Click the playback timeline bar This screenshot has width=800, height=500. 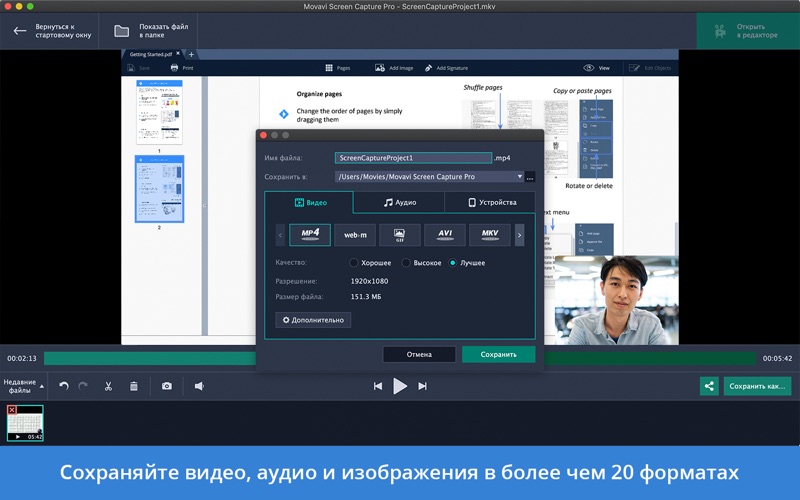tap(399, 358)
